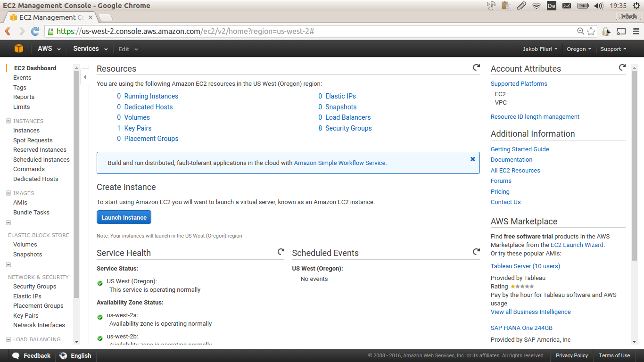This screenshot has height=362, width=644.
Task: Open the De keyboard layout indicator
Action: point(552,6)
